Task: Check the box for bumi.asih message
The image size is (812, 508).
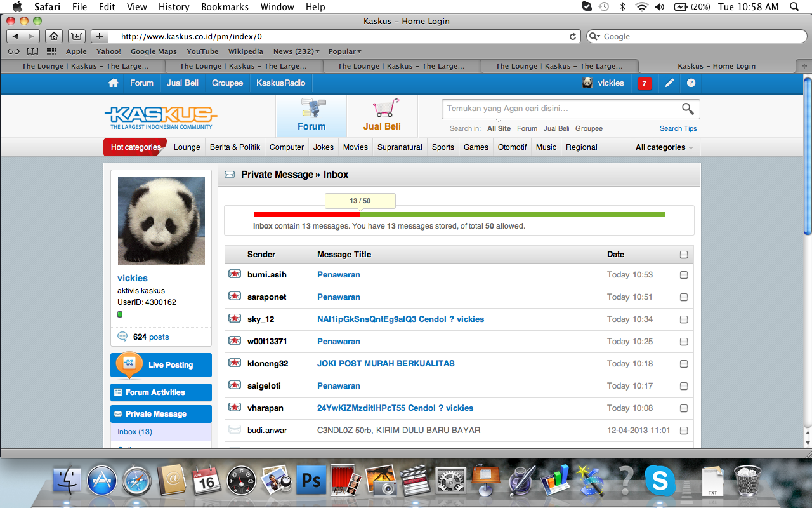Action: [x=683, y=275]
